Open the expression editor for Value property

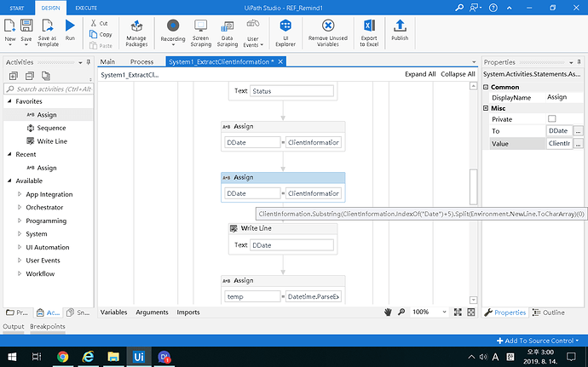[579, 144]
